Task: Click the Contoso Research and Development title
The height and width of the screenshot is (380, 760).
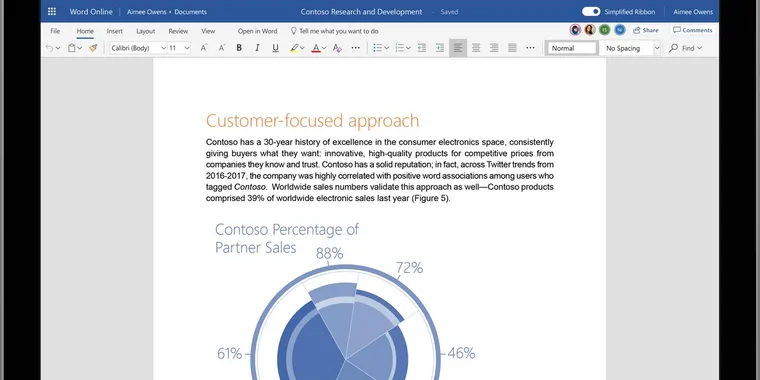Action: click(361, 12)
